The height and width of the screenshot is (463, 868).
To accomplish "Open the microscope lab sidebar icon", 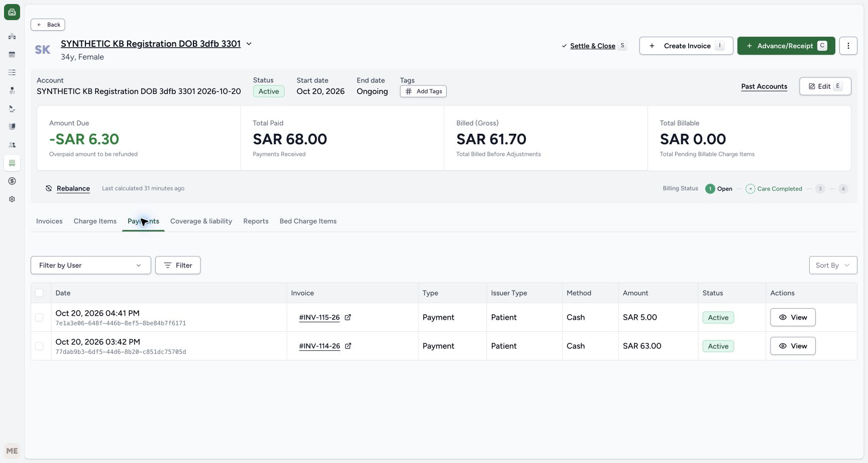I will click(12, 109).
